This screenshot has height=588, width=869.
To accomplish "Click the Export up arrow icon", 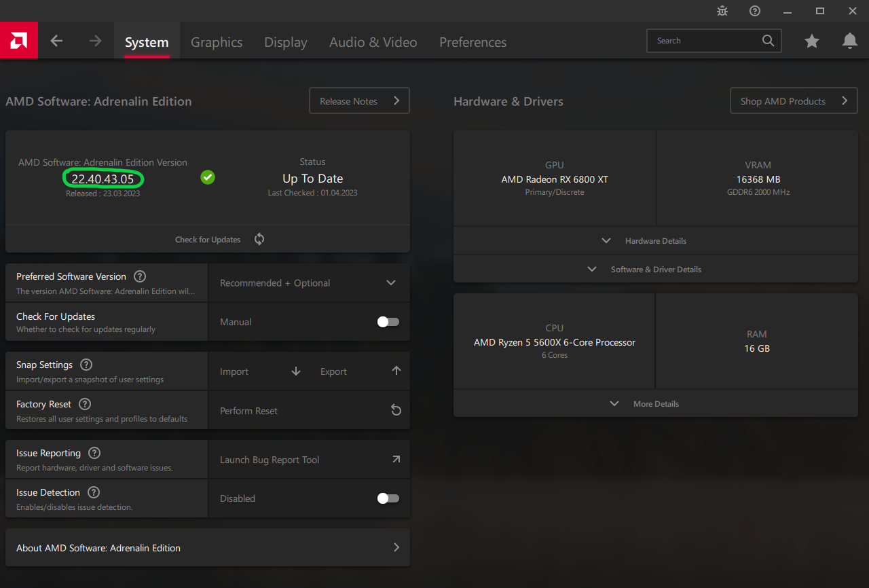I will pyautogui.click(x=396, y=371).
